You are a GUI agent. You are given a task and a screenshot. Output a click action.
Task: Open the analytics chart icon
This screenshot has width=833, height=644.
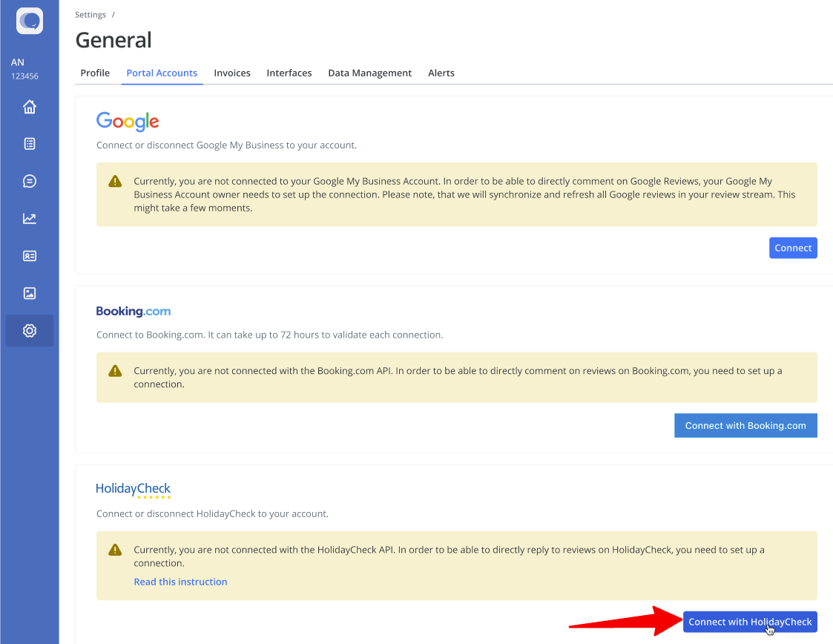pos(30,218)
